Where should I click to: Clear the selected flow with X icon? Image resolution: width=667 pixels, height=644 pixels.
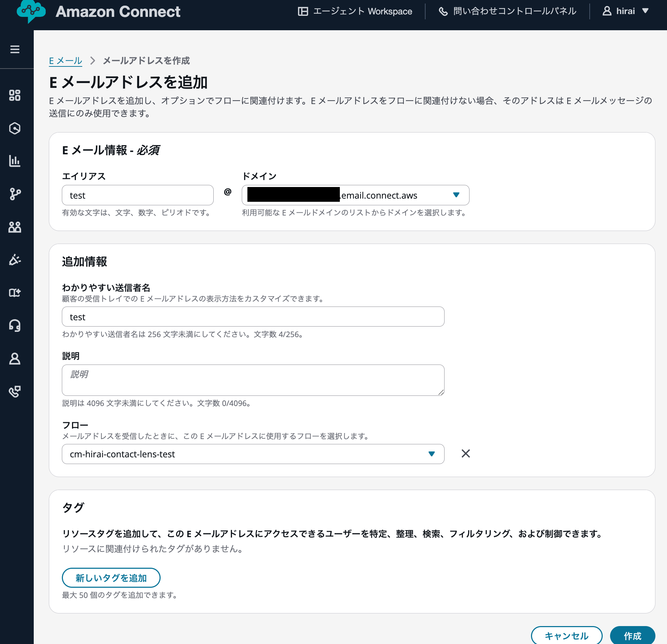pyautogui.click(x=466, y=453)
